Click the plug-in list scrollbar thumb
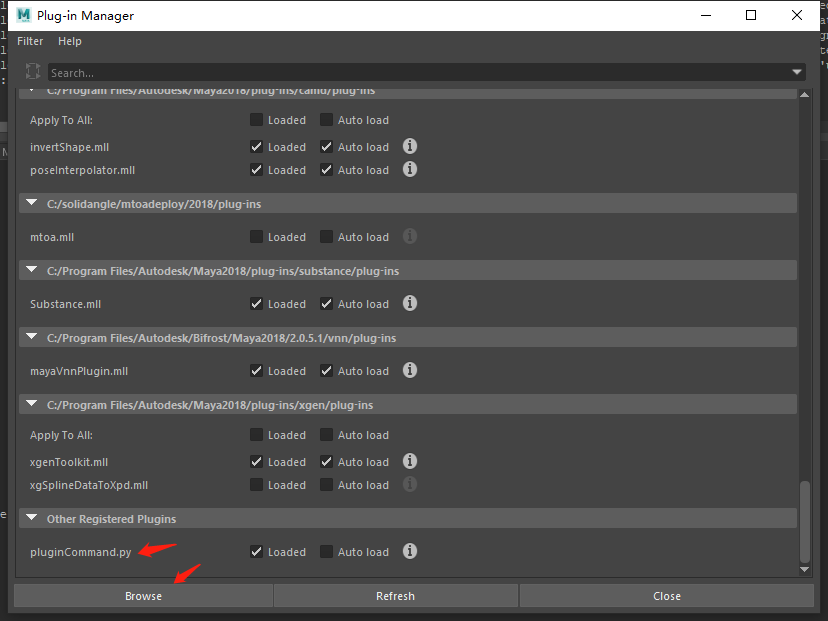 tap(805, 522)
